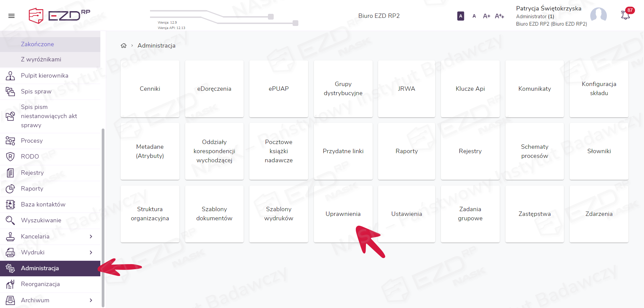Open the hamburger menu icon
Screen dimensions: 644x308
pyautogui.click(x=11, y=16)
